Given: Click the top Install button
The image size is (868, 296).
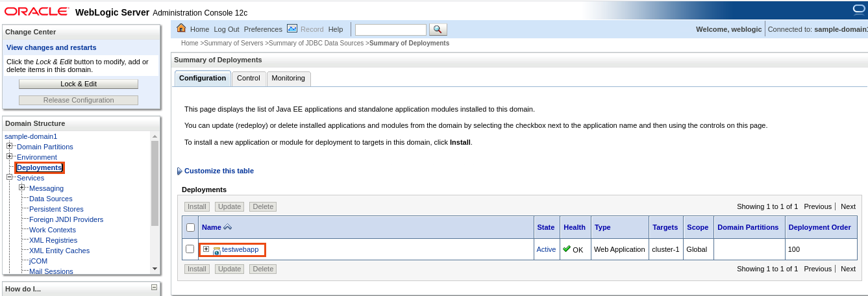Looking at the screenshot, I should tap(197, 206).
